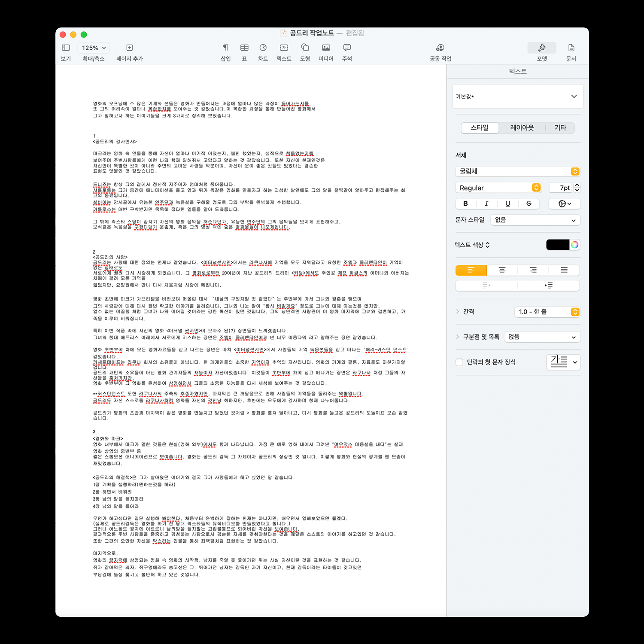
Task: Open the Regular font weight dropdown
Action: 498,188
